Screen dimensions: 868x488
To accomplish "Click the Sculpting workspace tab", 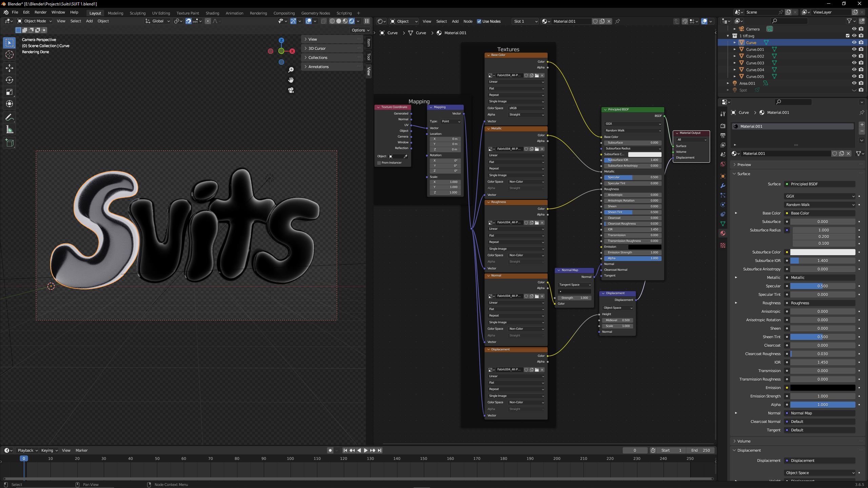I will point(137,13).
